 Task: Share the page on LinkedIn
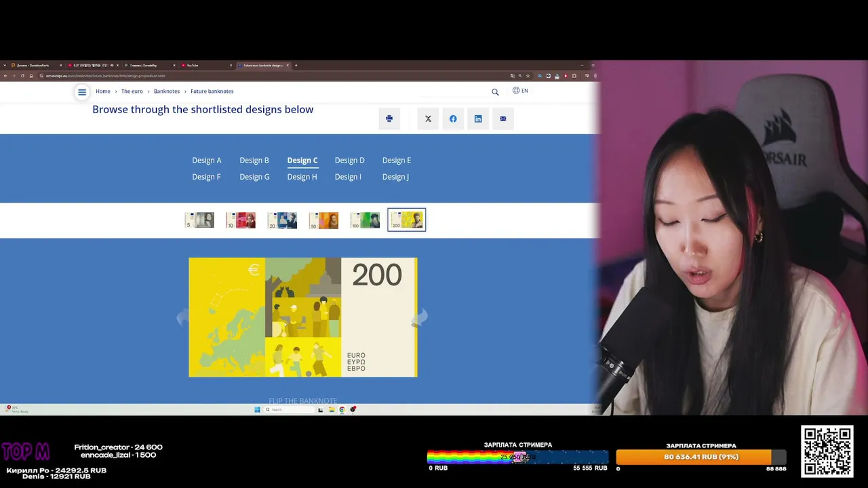tap(478, 119)
